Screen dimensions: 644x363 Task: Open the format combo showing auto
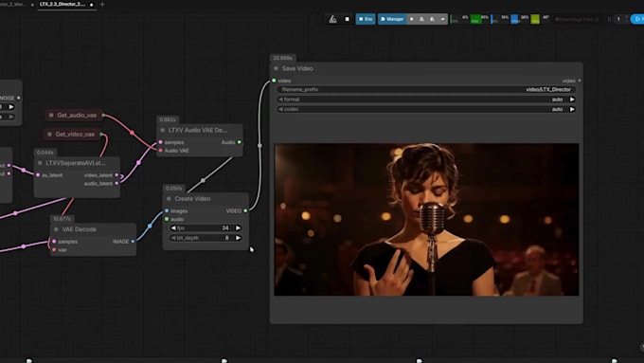[426, 100]
